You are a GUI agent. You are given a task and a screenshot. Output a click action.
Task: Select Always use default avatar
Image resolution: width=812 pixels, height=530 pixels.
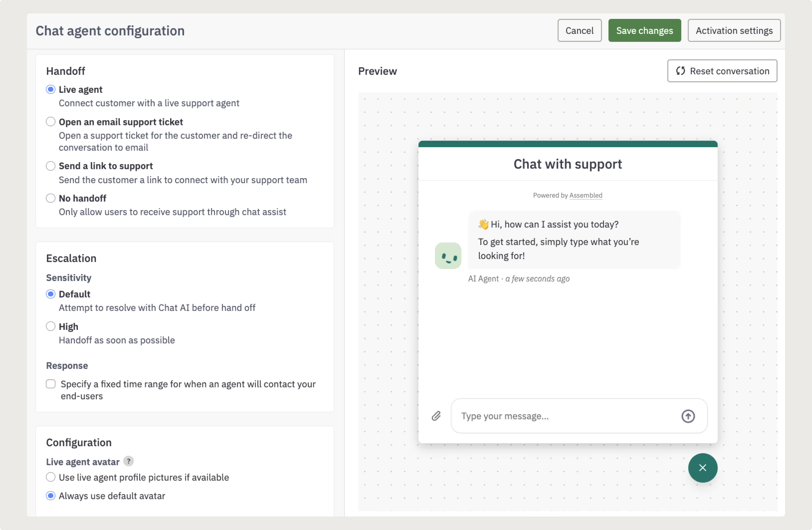pos(50,496)
